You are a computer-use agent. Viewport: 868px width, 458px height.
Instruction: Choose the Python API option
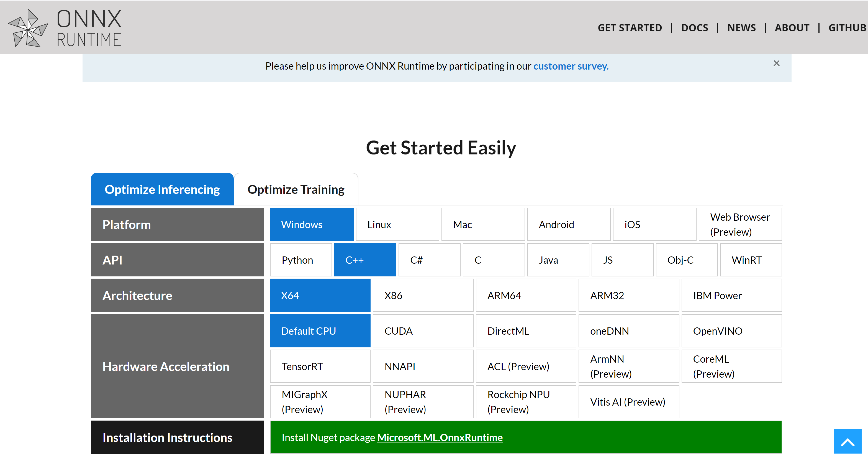tap(301, 260)
